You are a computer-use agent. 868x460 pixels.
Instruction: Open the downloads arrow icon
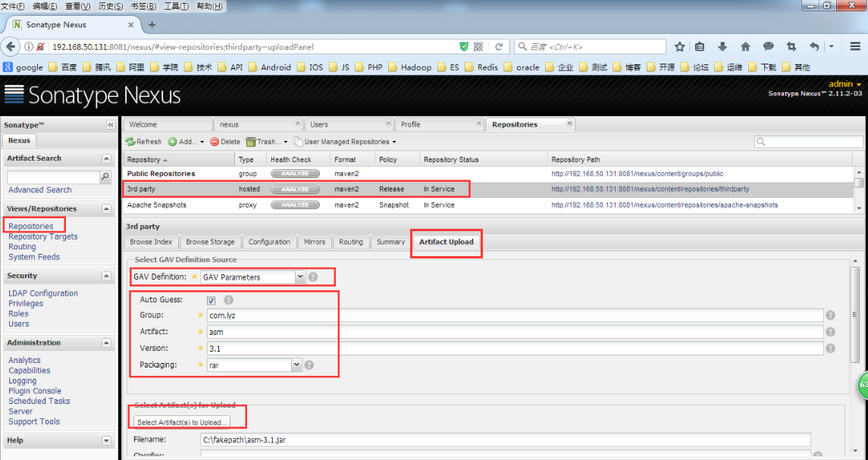pyautogui.click(x=722, y=47)
